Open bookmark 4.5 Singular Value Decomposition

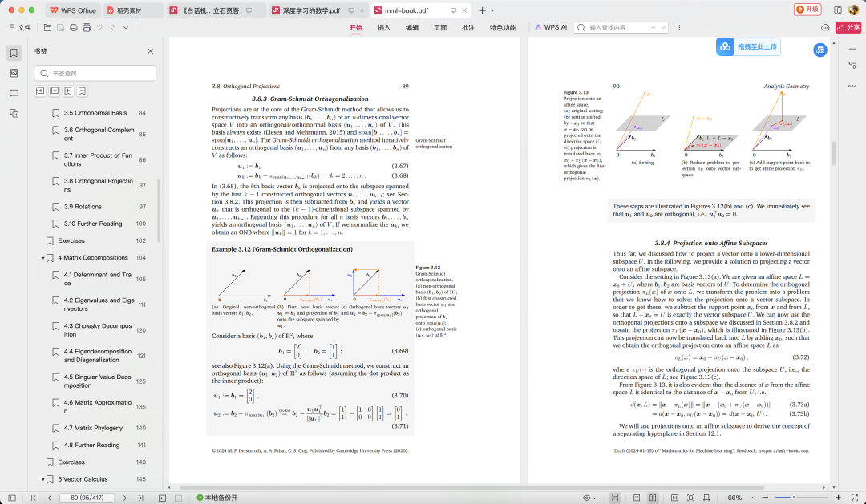tap(98, 381)
